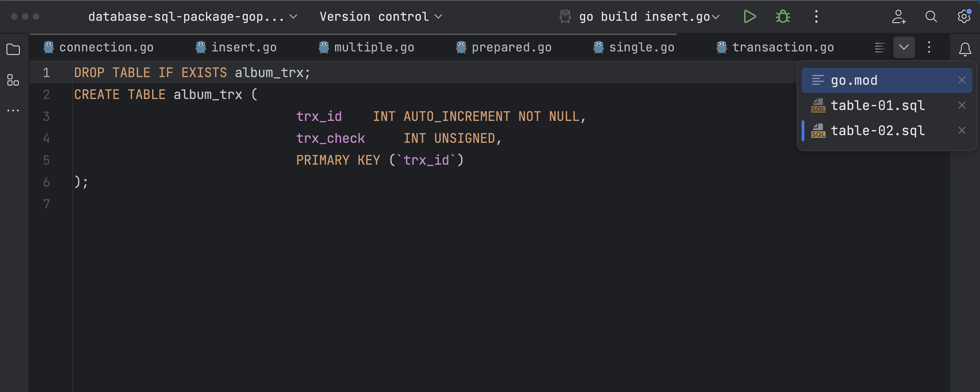Open the Structure tool window
The width and height of the screenshot is (980, 392).
pos(13,80)
